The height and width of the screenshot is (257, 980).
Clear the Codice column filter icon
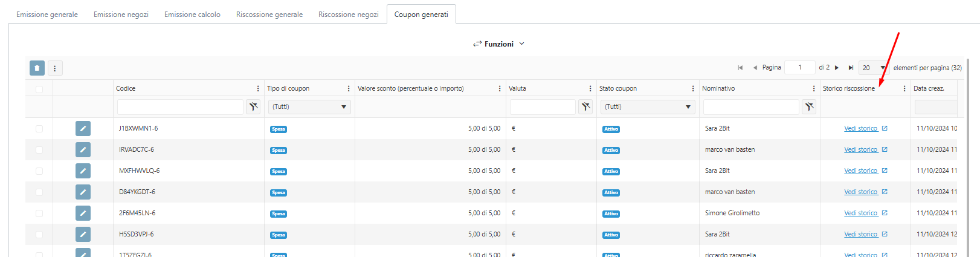point(253,107)
